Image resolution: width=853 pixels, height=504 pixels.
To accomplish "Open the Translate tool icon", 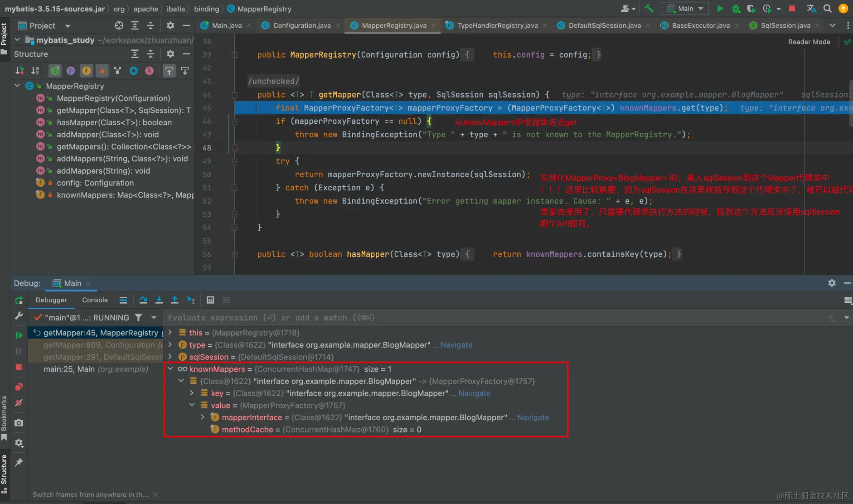I will point(811,9).
